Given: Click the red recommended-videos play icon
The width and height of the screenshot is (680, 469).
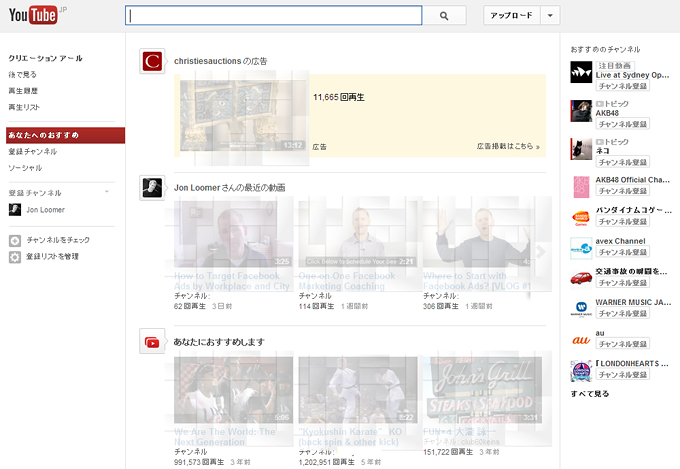Looking at the screenshot, I should [152, 341].
